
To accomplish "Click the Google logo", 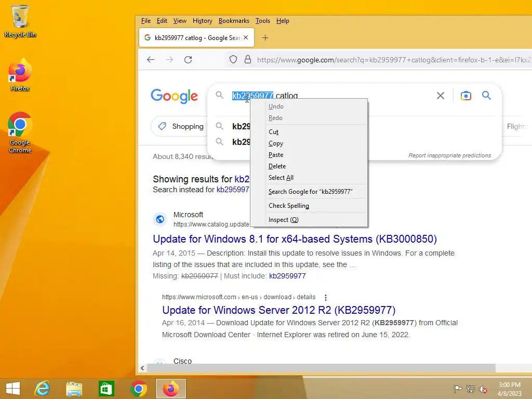I will tap(174, 96).
